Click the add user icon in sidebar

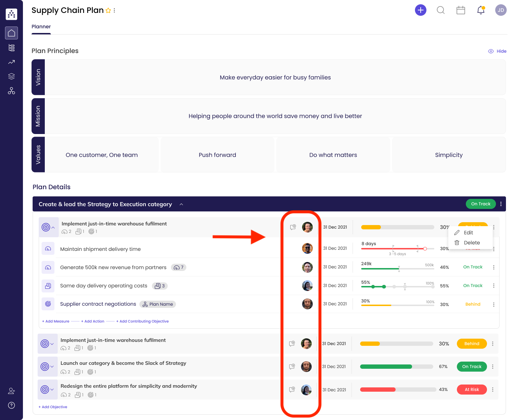click(11, 391)
